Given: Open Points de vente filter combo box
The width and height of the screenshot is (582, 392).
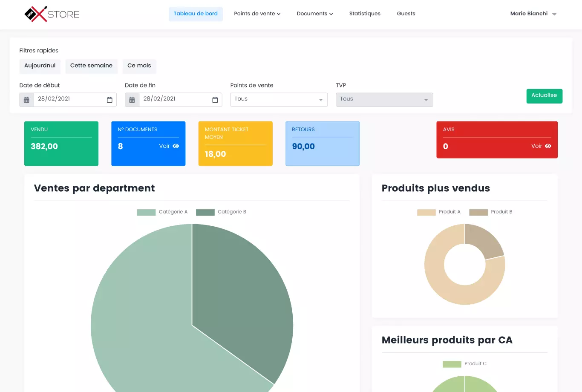Looking at the screenshot, I should tap(279, 100).
